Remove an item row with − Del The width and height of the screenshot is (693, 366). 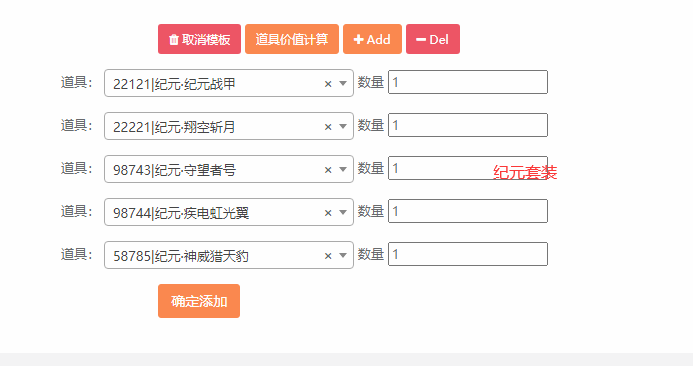[x=433, y=39]
